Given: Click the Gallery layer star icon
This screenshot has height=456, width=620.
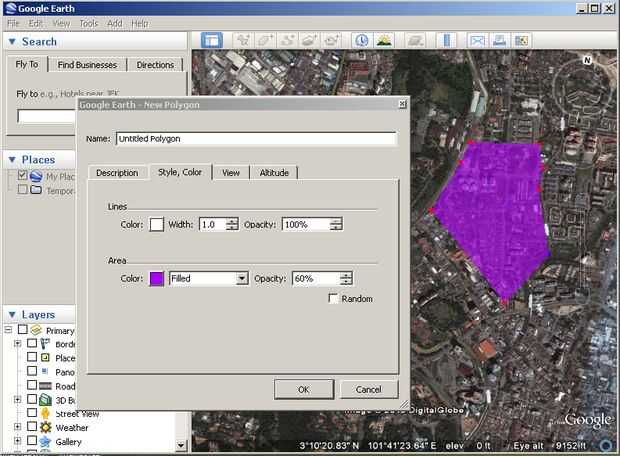Looking at the screenshot, I should [45, 441].
